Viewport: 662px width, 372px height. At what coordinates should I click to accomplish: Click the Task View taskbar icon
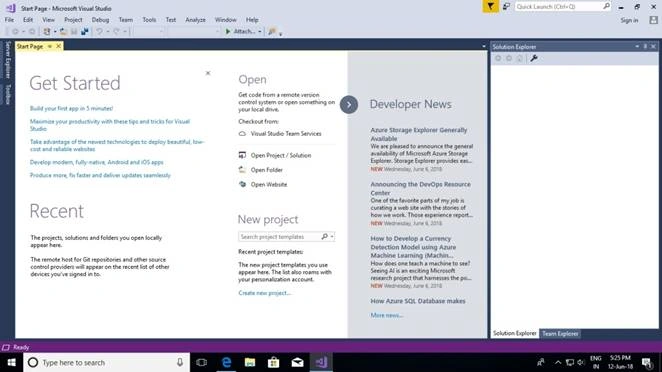(x=202, y=362)
